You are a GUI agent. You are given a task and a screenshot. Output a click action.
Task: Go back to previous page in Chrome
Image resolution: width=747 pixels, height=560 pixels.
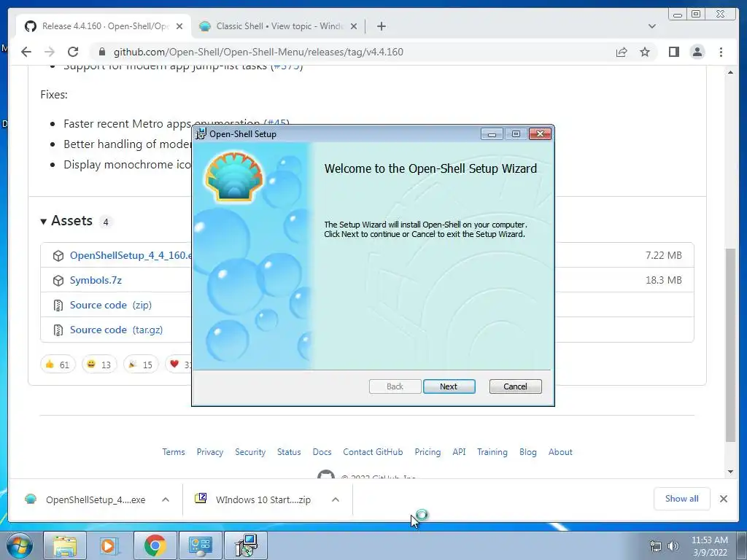coord(26,52)
